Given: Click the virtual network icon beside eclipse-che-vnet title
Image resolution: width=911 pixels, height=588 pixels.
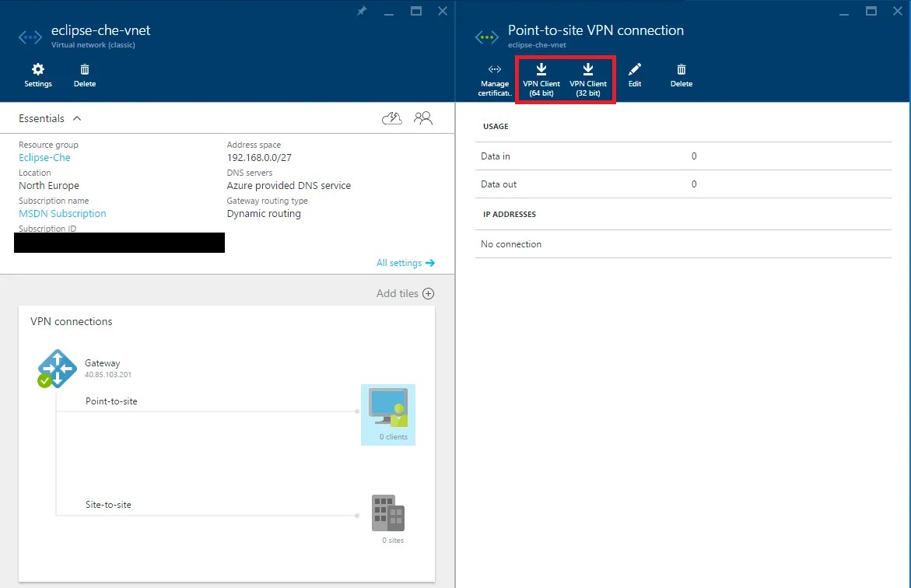Looking at the screenshot, I should tap(30, 38).
